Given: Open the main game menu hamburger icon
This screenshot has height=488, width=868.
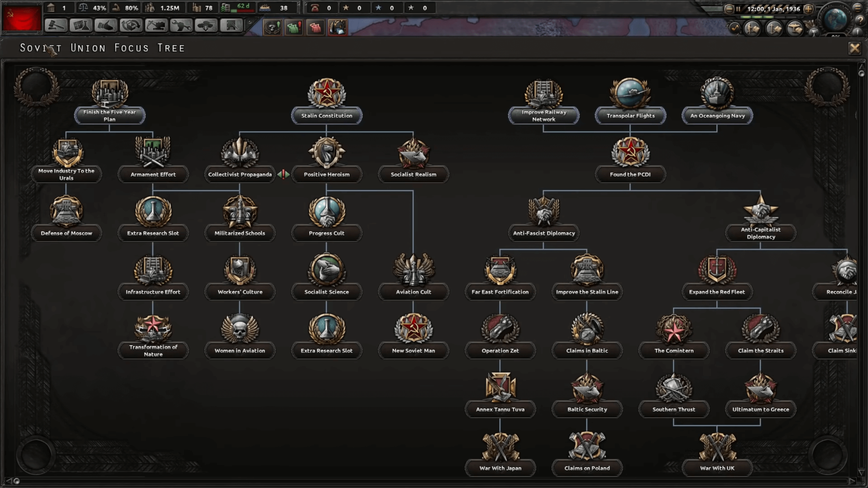Looking at the screenshot, I should coord(857,8).
